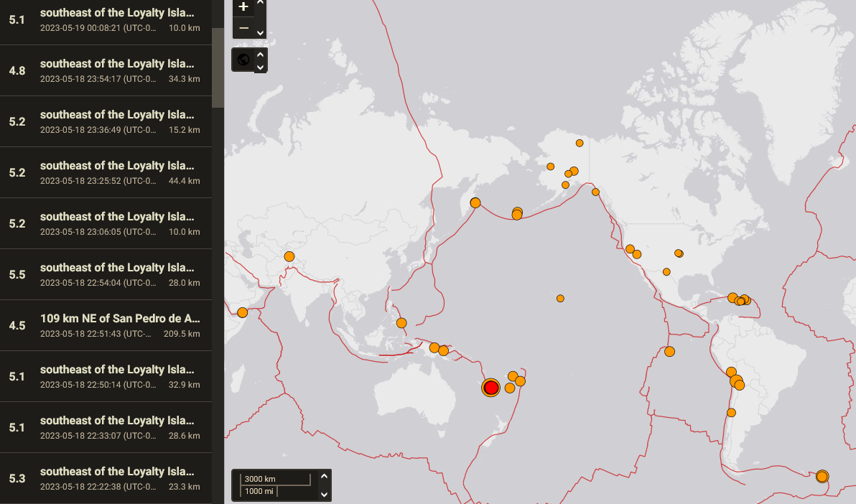Zoom in with the plus button
The width and height of the screenshot is (856, 504).
[x=243, y=7]
